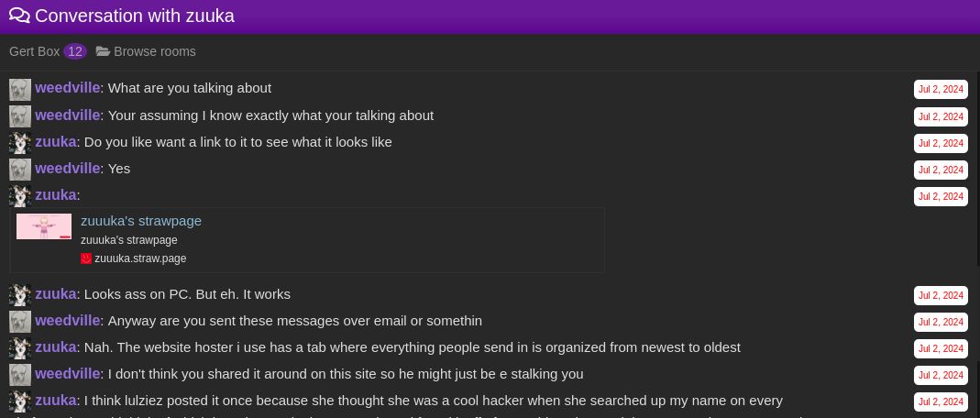Image resolution: width=980 pixels, height=418 pixels.
Task: Open zuuuka's strawpage link title
Action: [141, 220]
